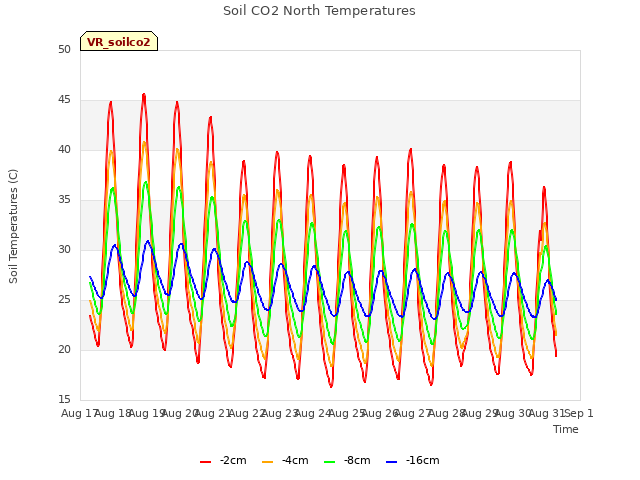The image size is (640, 480).
Task: Click the y-axis label 15
Action: 64,399
